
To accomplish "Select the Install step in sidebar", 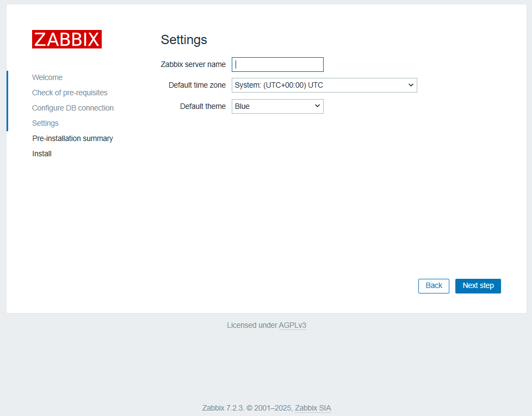I will (x=42, y=154).
